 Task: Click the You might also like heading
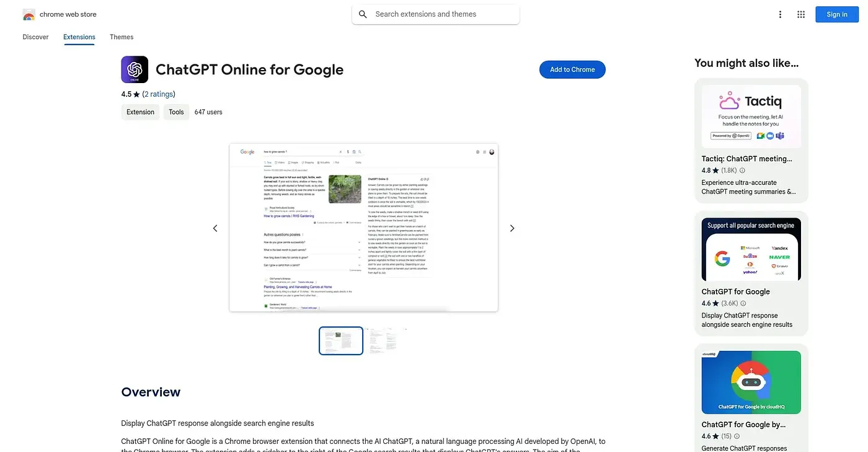(x=746, y=63)
